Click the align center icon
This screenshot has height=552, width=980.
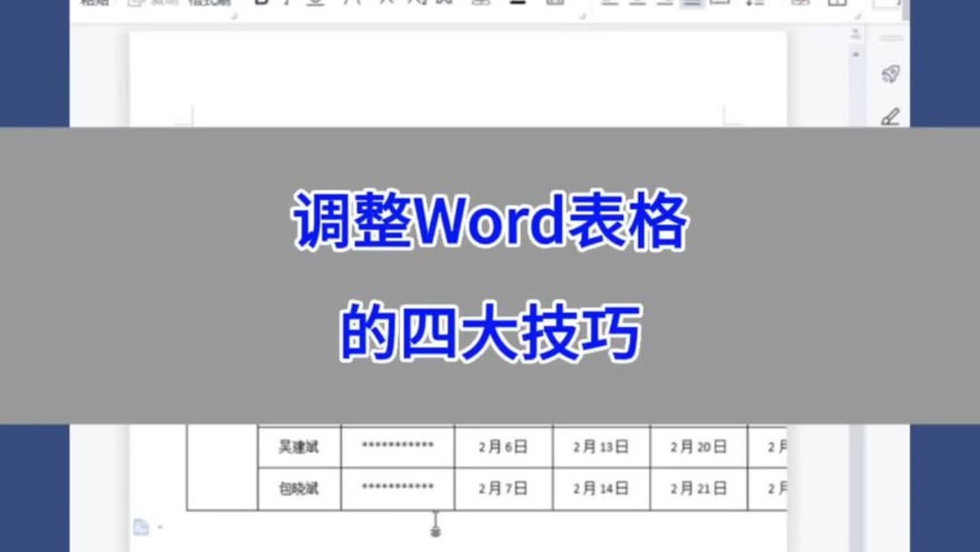point(637,5)
